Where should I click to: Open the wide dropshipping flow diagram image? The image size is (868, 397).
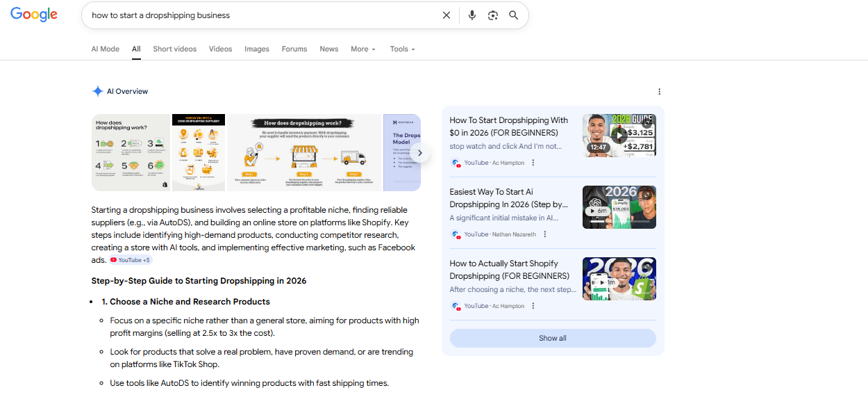click(x=305, y=152)
